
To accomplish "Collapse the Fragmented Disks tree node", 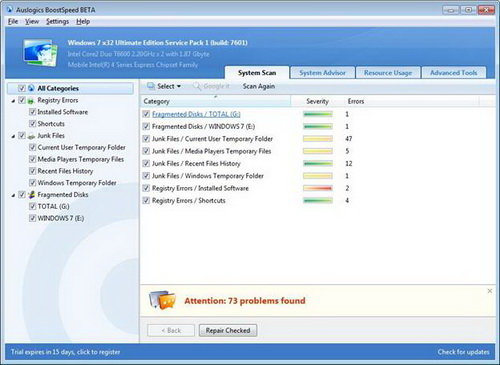I will [13, 195].
